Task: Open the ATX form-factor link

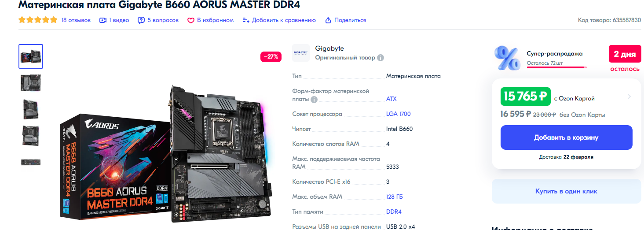Action: click(x=392, y=99)
